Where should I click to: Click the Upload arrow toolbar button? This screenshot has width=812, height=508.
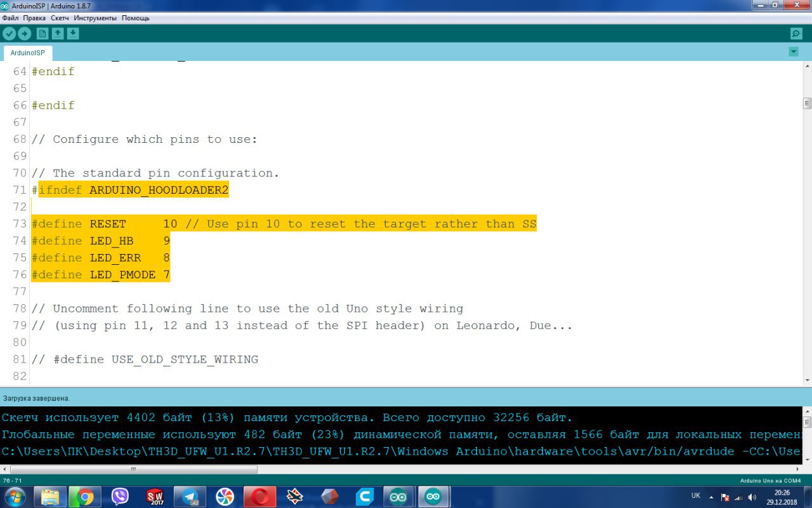click(24, 34)
